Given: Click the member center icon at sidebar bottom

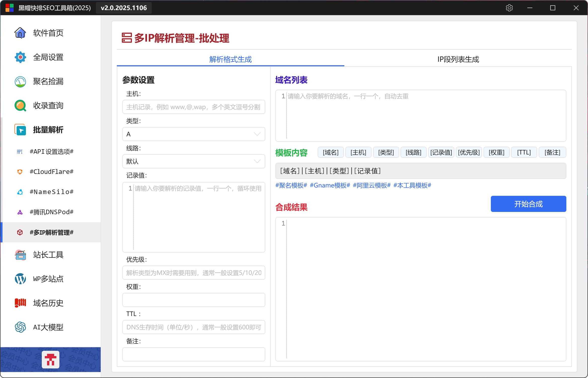Looking at the screenshot, I should pos(51,359).
